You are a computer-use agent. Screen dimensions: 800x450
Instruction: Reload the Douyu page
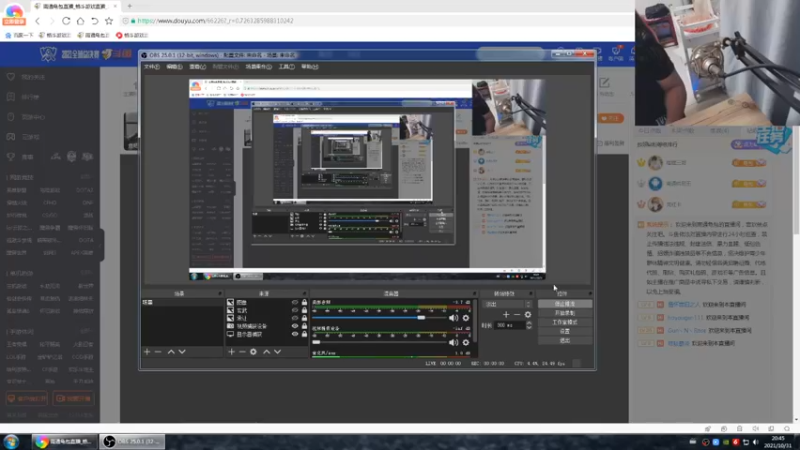[x=66, y=21]
